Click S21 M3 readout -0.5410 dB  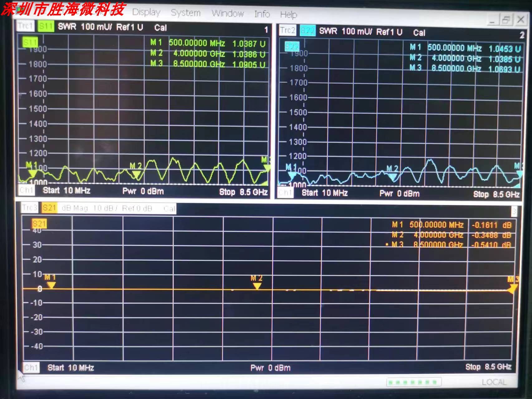coord(491,245)
